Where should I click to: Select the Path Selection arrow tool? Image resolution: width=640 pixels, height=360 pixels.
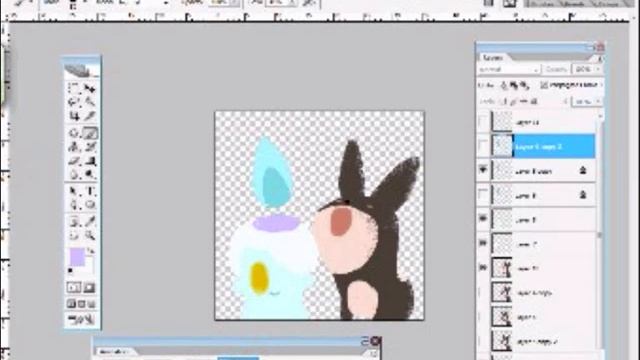(74, 191)
